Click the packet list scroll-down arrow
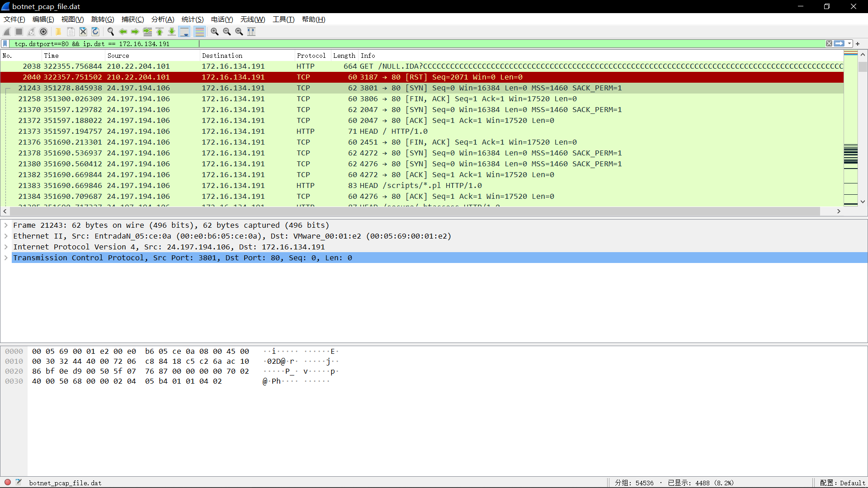The height and width of the screenshot is (488, 868). 863,202
